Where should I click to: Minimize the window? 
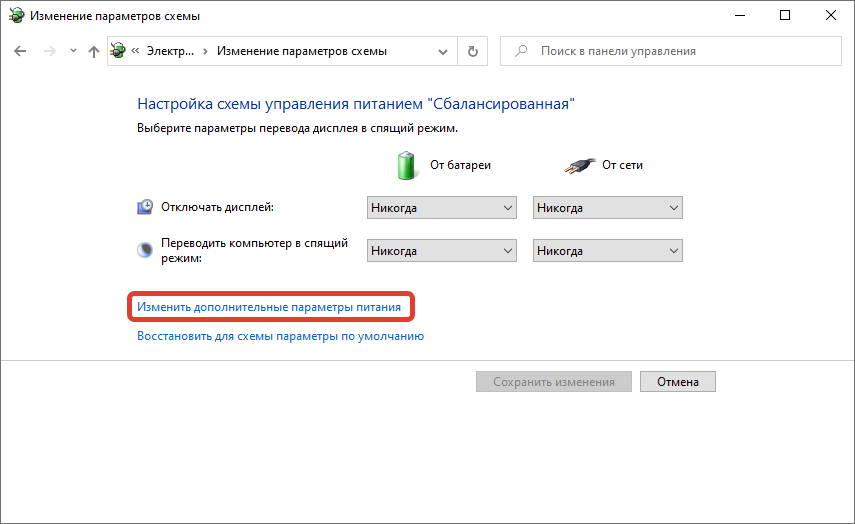point(740,15)
